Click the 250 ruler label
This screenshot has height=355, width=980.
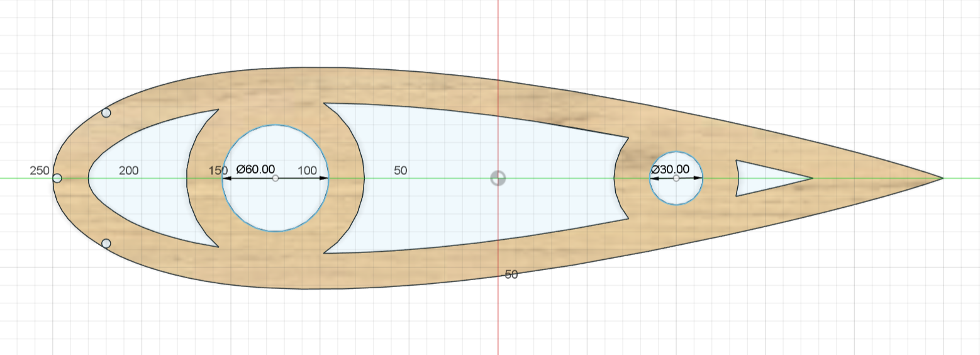(39, 171)
